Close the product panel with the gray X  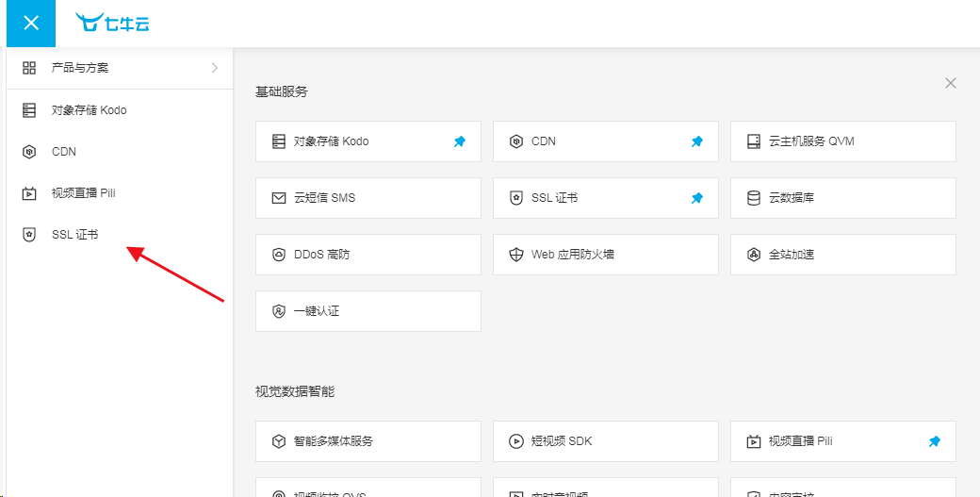pyautogui.click(x=951, y=83)
